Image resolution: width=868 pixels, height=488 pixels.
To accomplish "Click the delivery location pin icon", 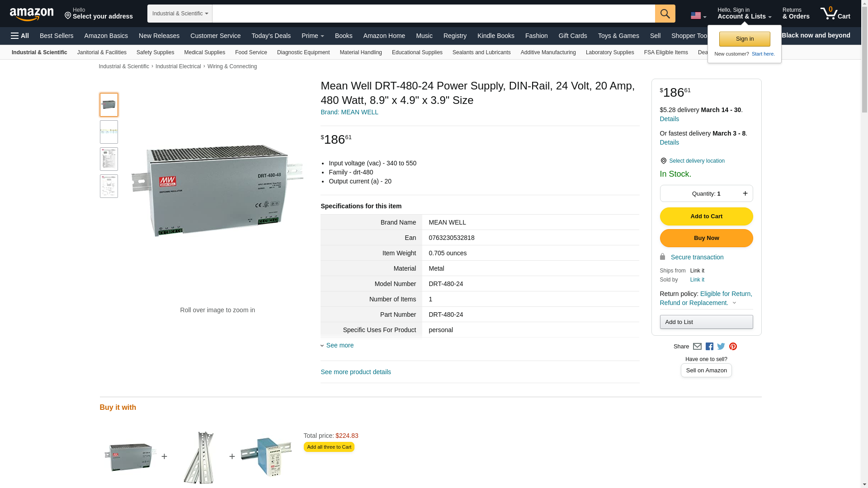I will pos(663,161).
